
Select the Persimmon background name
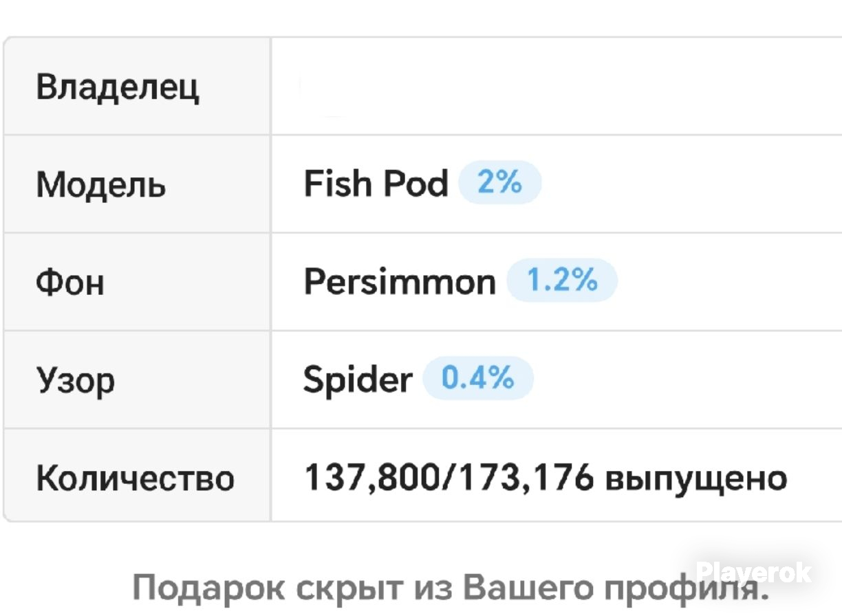[x=400, y=281]
